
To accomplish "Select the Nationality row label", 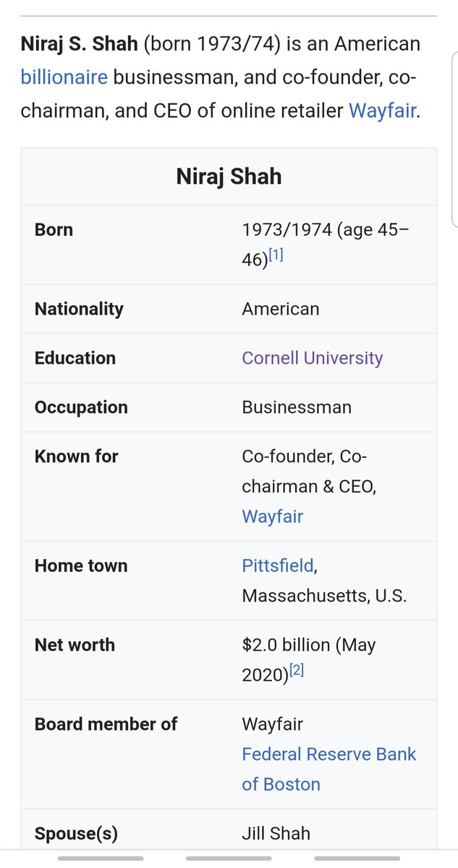I will [79, 309].
